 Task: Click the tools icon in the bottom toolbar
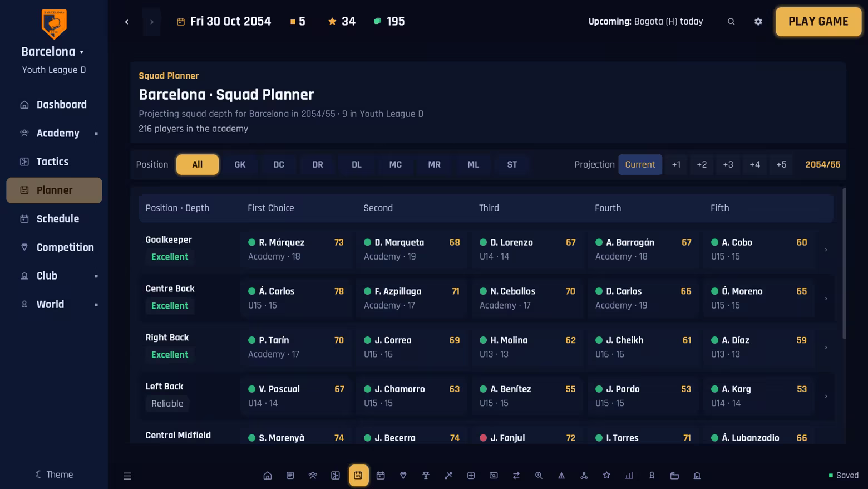(x=448, y=476)
